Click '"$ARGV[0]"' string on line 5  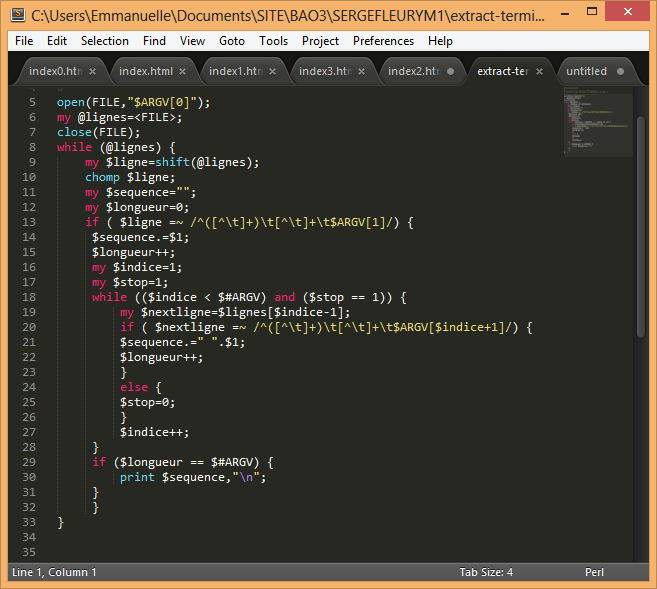click(162, 102)
